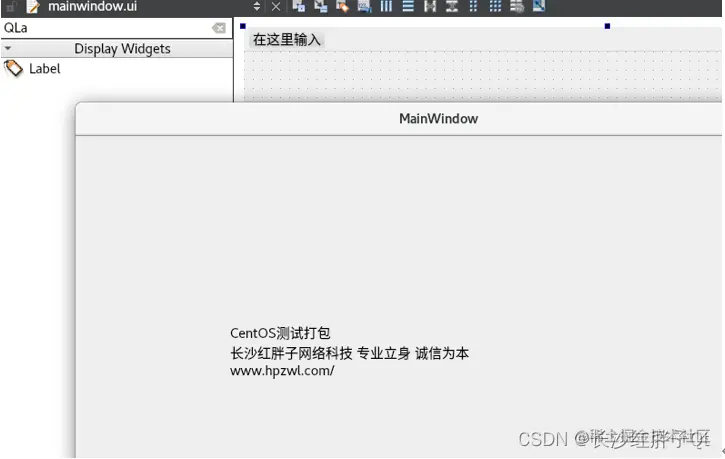Apply Lay Out Vertically
Screen dimensions: 725x459
[408, 6]
